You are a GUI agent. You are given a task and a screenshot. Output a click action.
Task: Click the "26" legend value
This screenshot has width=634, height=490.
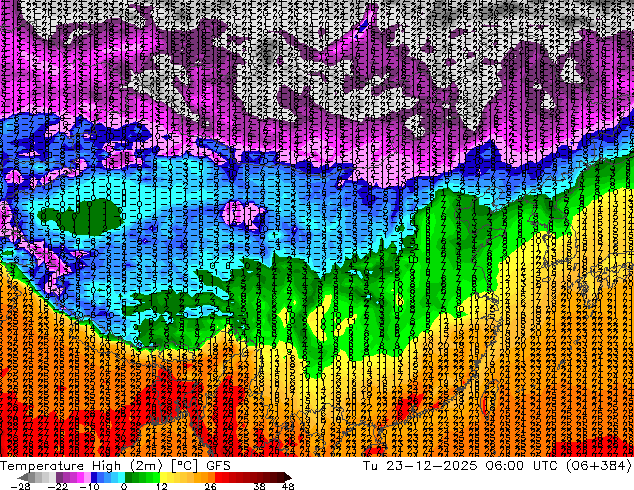point(210,486)
